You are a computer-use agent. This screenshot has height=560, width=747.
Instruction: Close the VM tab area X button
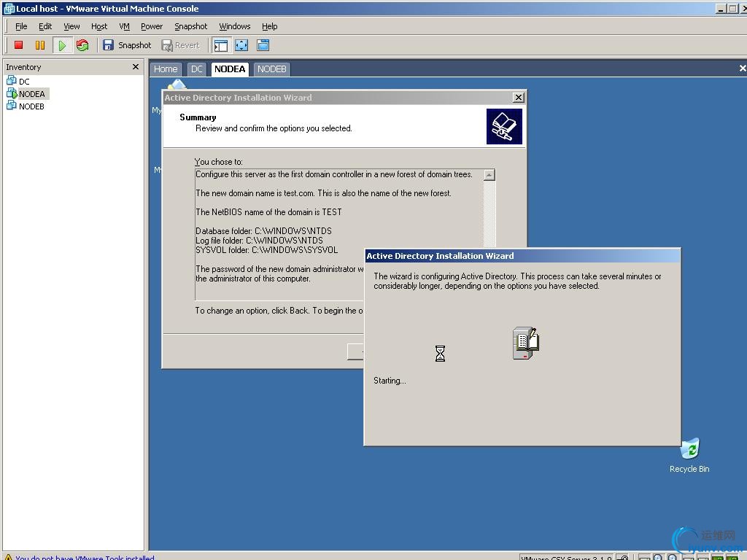pos(742,69)
